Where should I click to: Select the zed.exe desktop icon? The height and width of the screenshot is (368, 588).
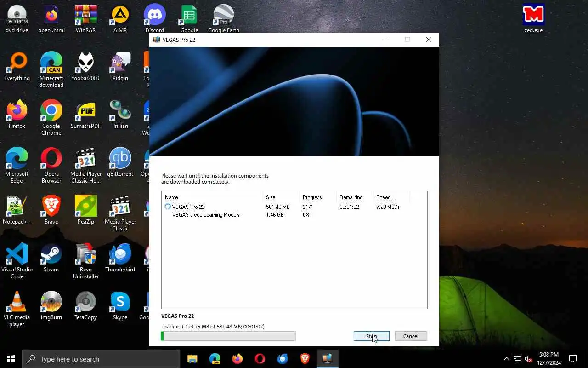(x=533, y=19)
